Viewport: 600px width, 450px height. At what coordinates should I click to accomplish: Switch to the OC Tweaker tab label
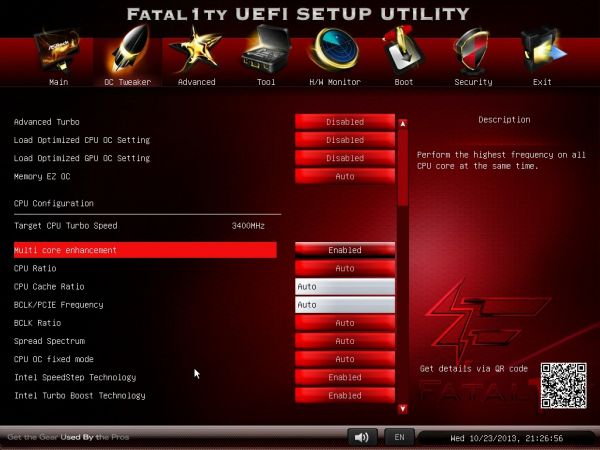click(128, 82)
